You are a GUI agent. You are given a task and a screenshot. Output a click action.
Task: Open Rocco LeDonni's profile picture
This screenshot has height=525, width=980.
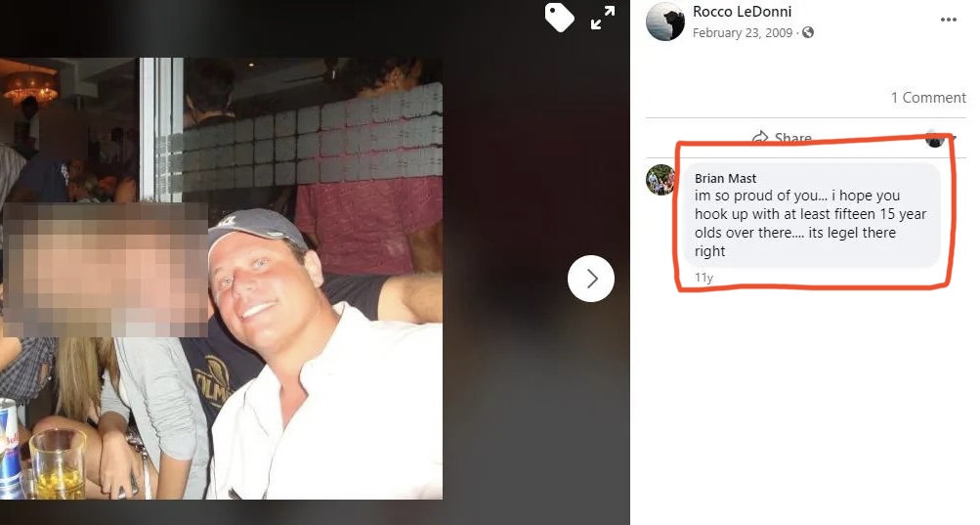pyautogui.click(x=665, y=22)
